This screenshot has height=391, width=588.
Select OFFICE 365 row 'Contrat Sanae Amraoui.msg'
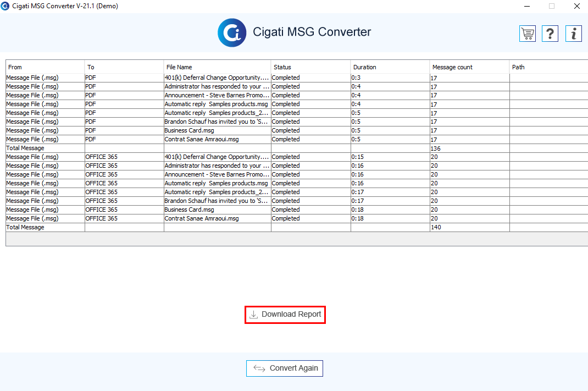point(217,218)
